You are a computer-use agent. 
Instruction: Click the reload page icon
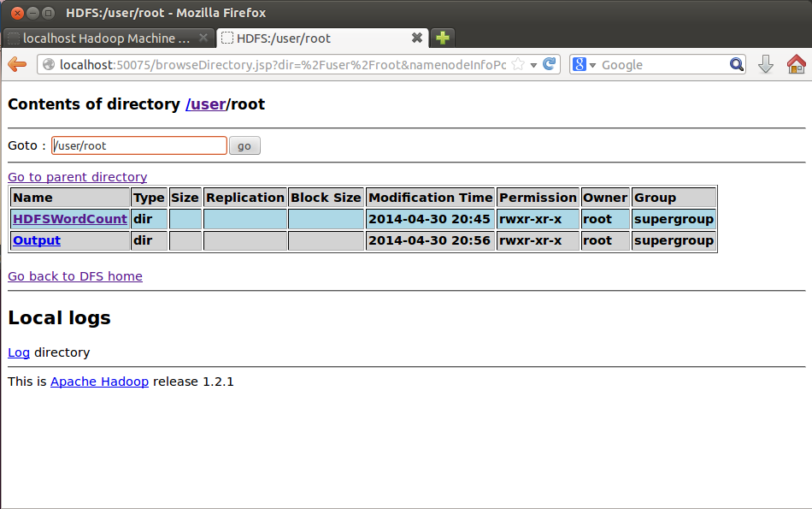[549, 64]
